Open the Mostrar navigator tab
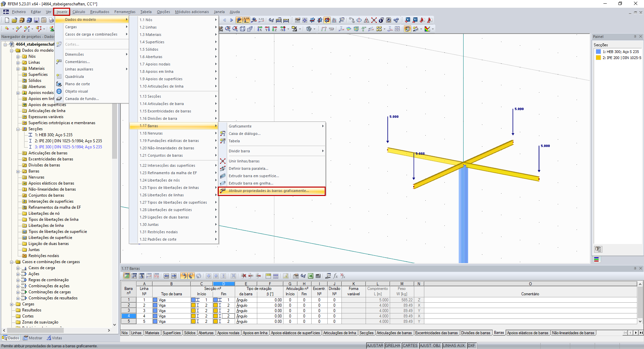Viewport: 644px width, 349px height. click(x=33, y=338)
